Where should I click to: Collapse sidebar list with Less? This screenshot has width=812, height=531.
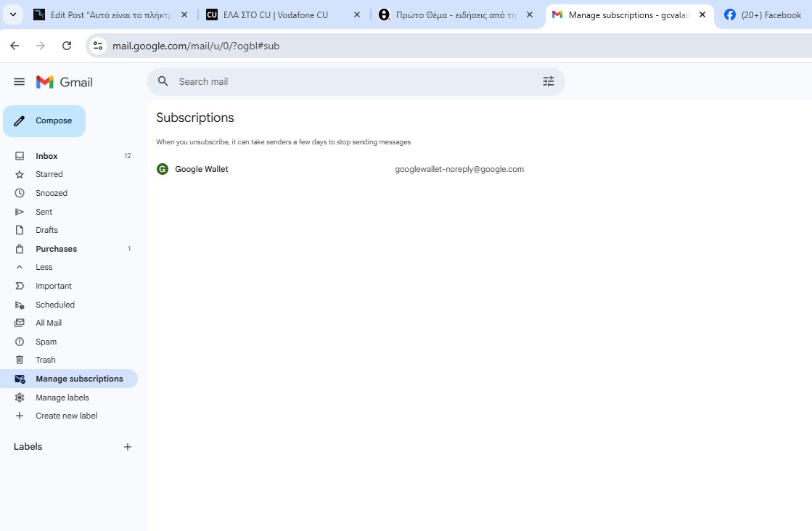click(44, 267)
